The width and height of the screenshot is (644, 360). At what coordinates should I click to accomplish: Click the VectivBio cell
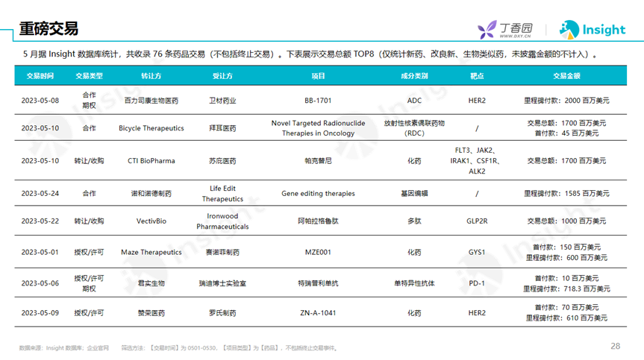click(x=151, y=221)
